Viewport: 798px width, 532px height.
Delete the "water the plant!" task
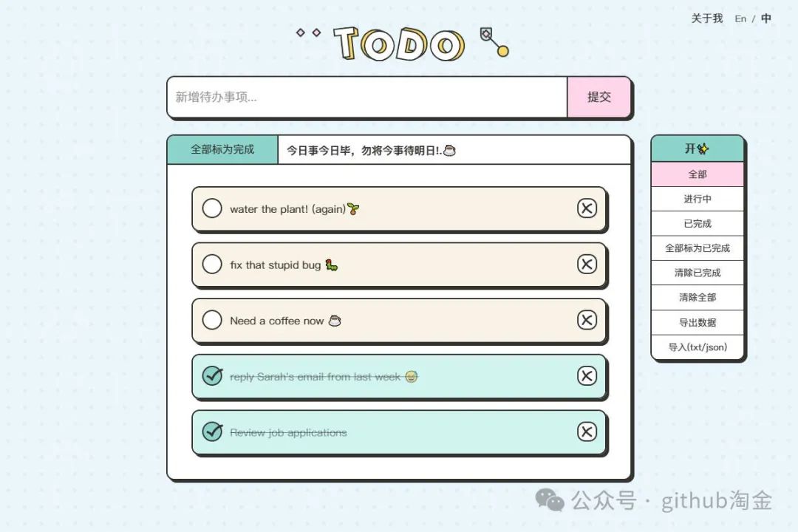587,208
